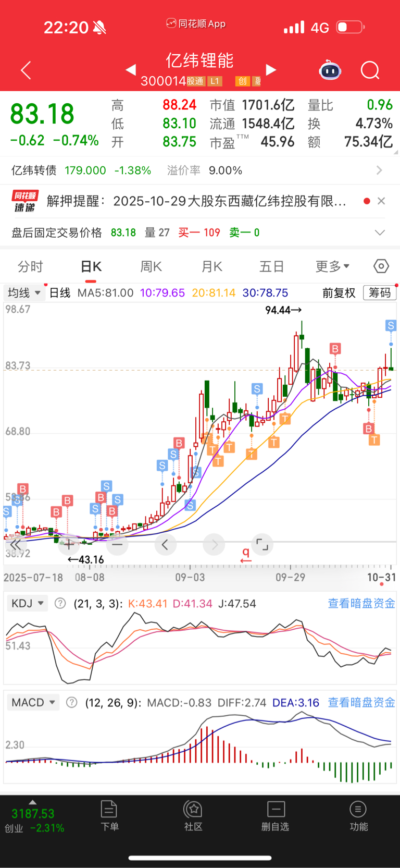The image size is (400, 868).
Task: Open 亿纬转债 convertible bond row chevron
Action: pos(379,170)
